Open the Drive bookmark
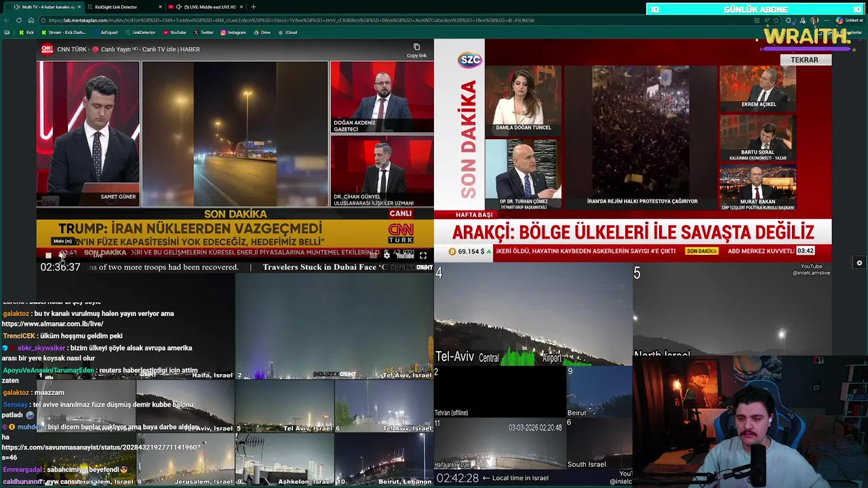The image size is (868, 488). (x=262, y=33)
